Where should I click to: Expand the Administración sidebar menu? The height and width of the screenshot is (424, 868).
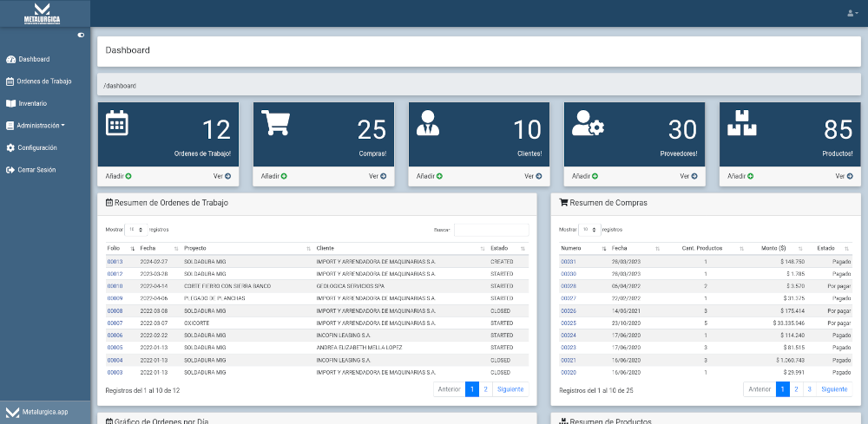[40, 126]
